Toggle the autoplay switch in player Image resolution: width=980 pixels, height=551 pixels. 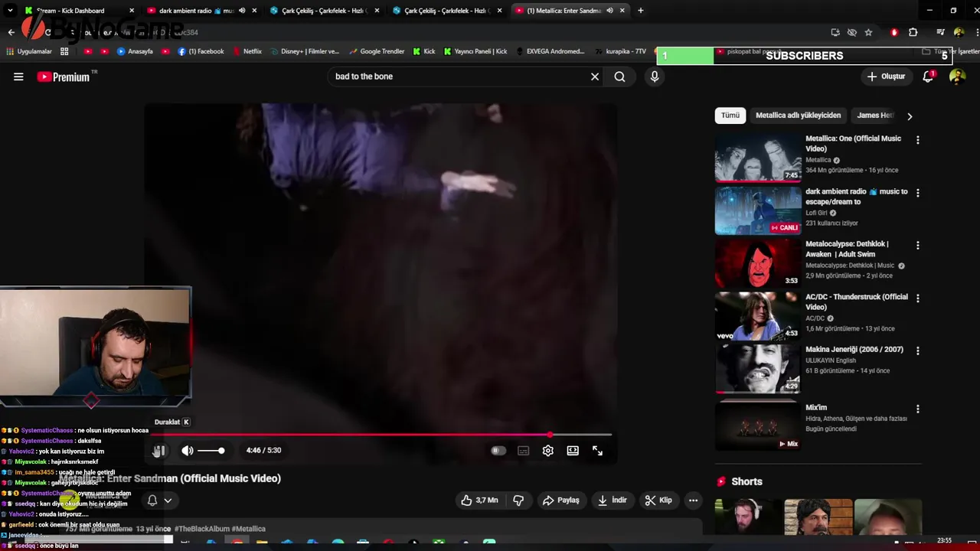[498, 451]
